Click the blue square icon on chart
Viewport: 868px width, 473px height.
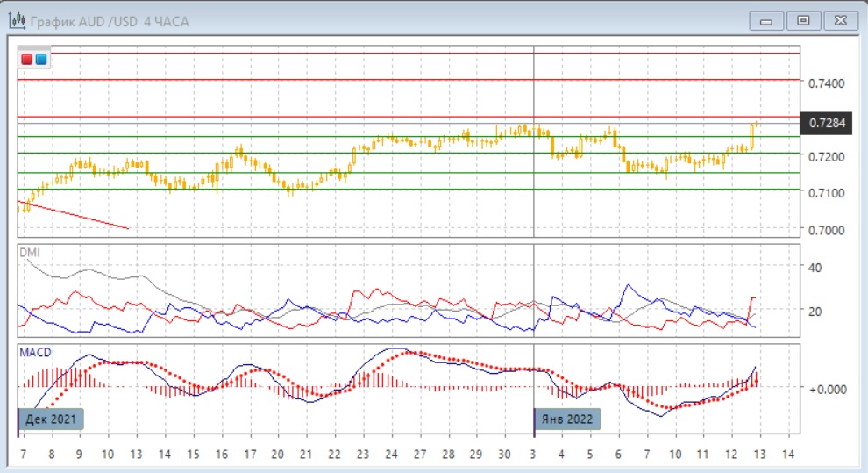pyautogui.click(x=41, y=60)
